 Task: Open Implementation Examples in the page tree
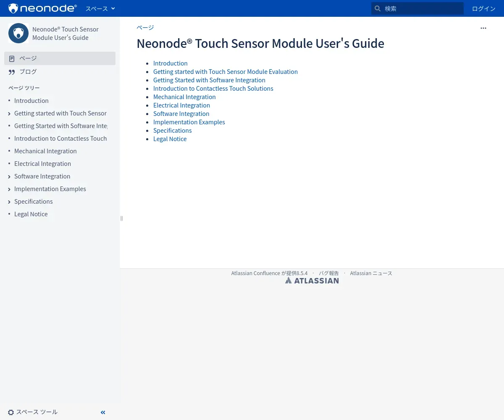50,189
